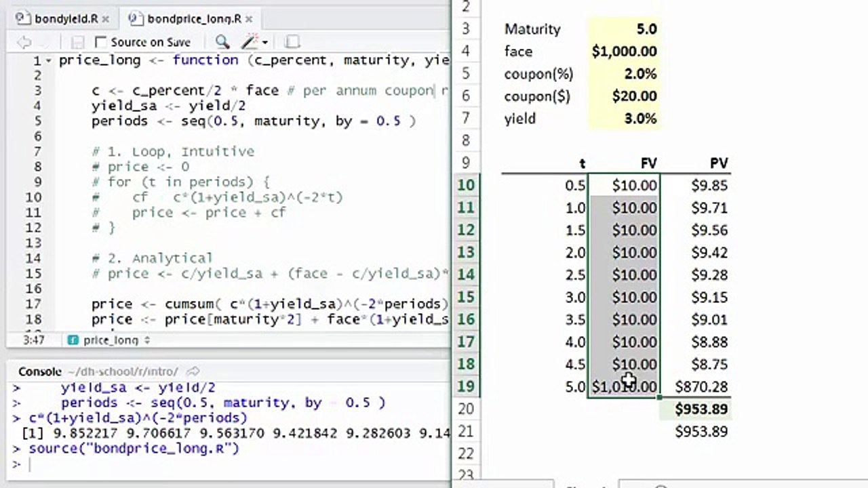Image resolution: width=868 pixels, height=488 pixels.
Task: Close the bondprice_long.R tab
Action: pyautogui.click(x=249, y=19)
